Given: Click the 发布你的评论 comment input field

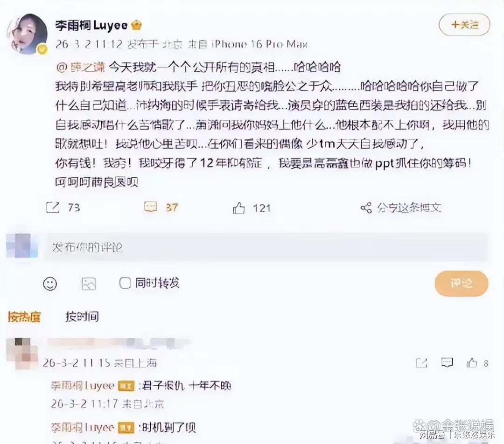Looking at the screenshot, I should point(267,247).
